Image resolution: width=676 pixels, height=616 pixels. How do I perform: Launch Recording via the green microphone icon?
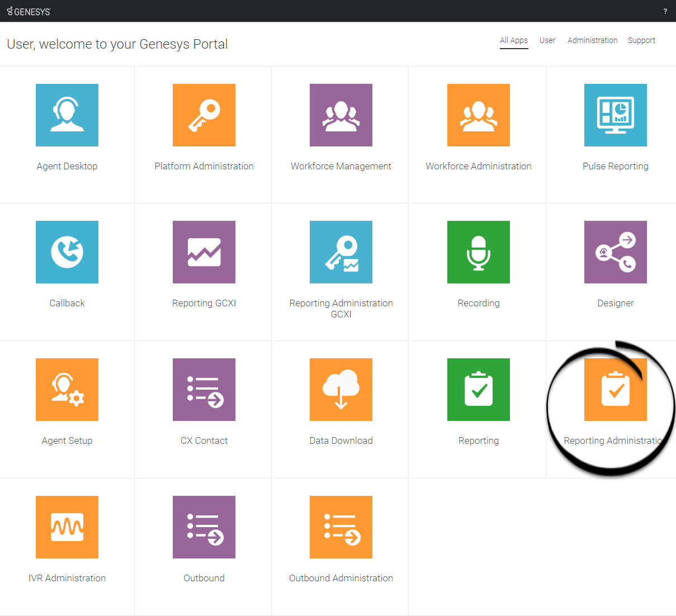(x=479, y=252)
